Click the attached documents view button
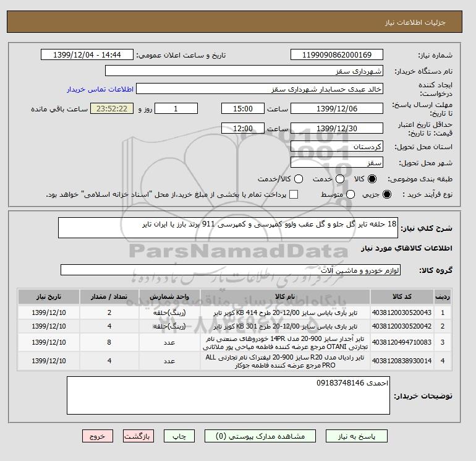This screenshot has width=476, height=461. (260, 436)
